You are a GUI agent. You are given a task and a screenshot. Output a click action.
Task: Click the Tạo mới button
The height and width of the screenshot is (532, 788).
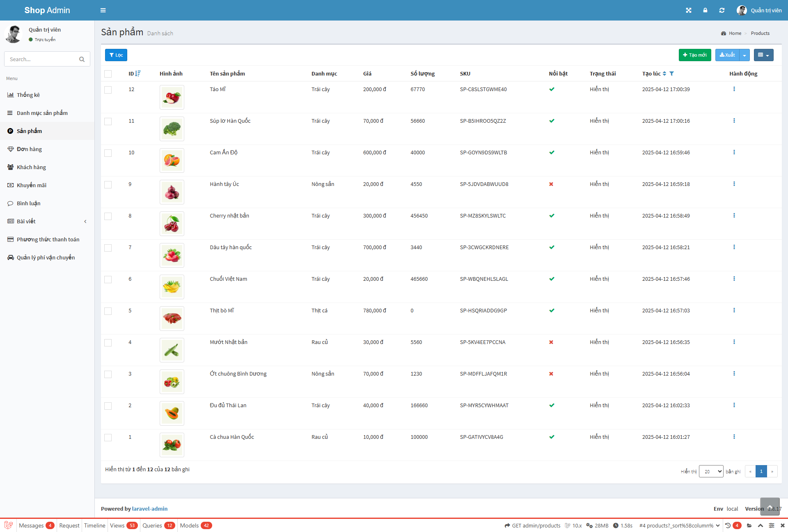(694, 55)
